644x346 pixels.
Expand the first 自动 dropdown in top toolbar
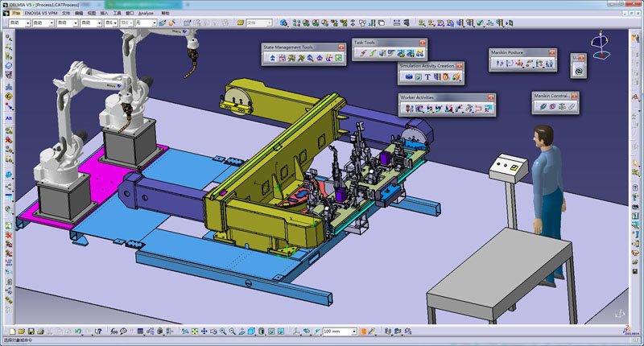pyautogui.click(x=28, y=23)
